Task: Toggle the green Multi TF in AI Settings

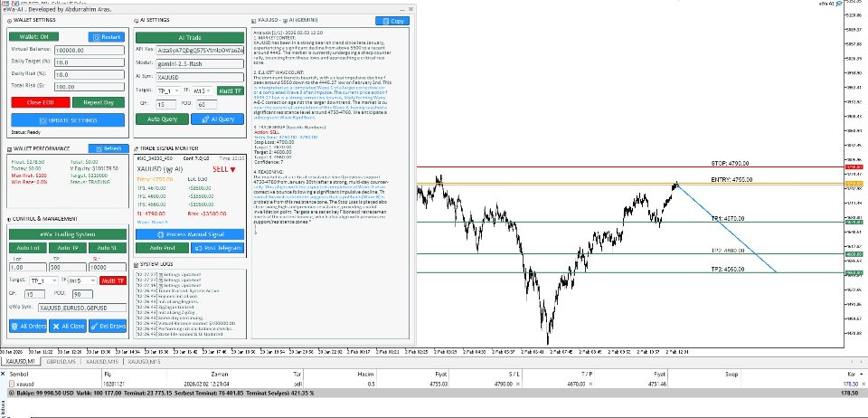Action: click(230, 90)
